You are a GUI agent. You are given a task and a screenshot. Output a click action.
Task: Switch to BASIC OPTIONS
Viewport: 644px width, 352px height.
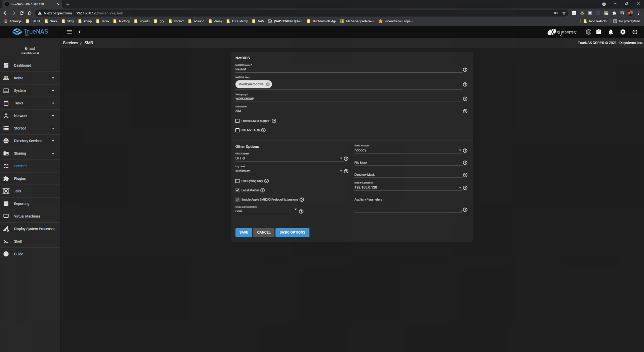pos(292,232)
